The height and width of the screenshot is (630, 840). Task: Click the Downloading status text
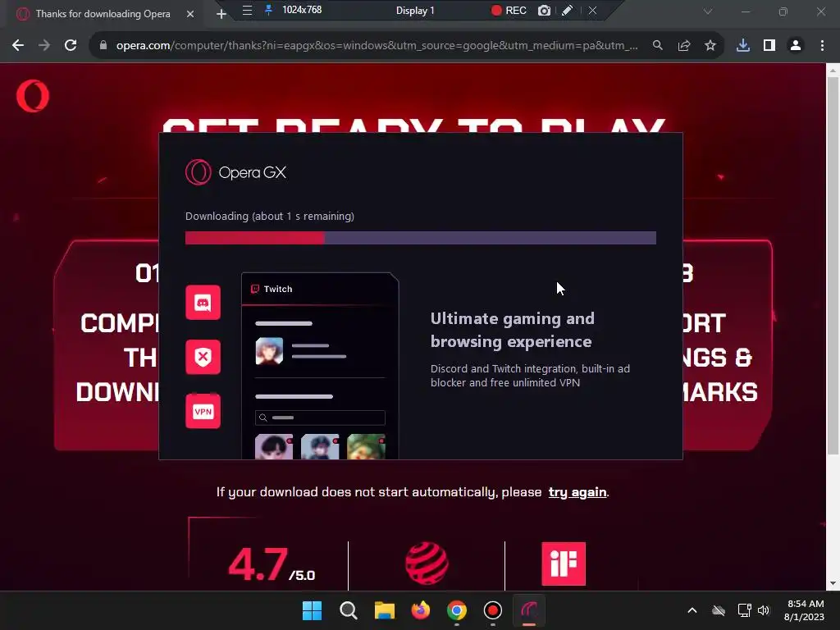point(269,217)
